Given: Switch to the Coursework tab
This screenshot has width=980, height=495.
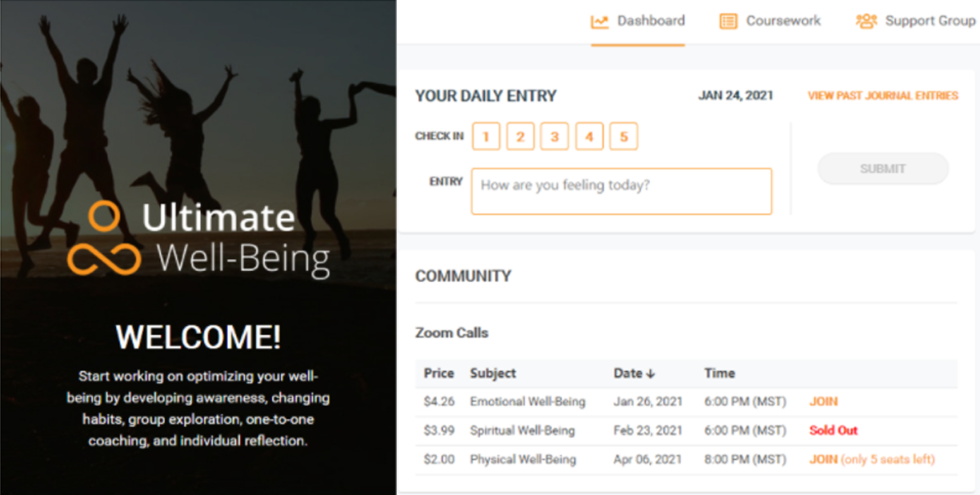Looking at the screenshot, I should coord(770,22).
